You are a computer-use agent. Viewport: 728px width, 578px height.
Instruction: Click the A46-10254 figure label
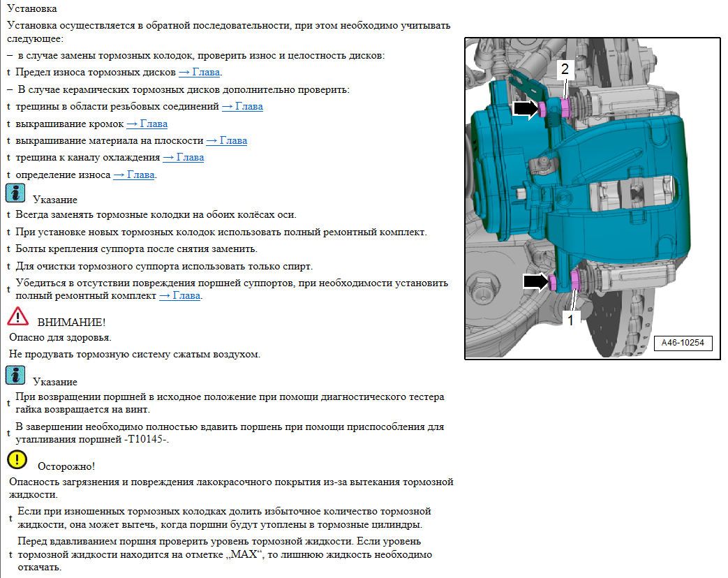click(x=683, y=343)
